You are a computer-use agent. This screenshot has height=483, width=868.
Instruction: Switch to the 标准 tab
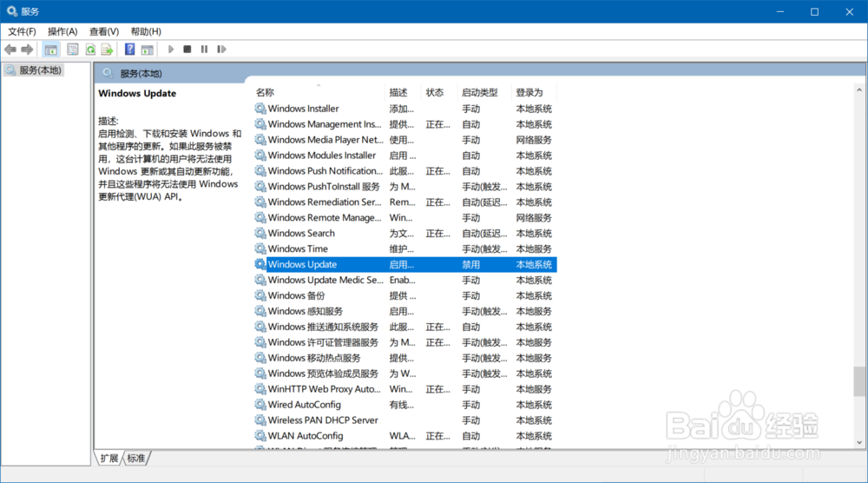click(136, 458)
